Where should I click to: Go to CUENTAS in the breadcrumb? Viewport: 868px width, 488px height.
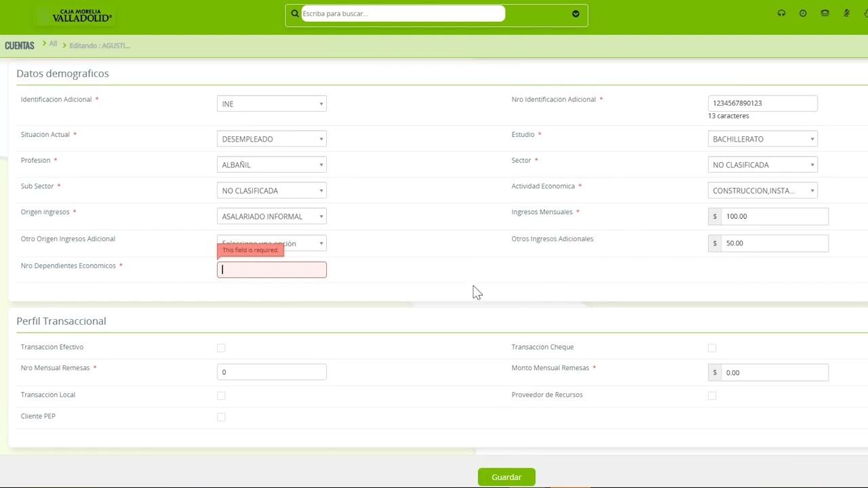click(19, 45)
